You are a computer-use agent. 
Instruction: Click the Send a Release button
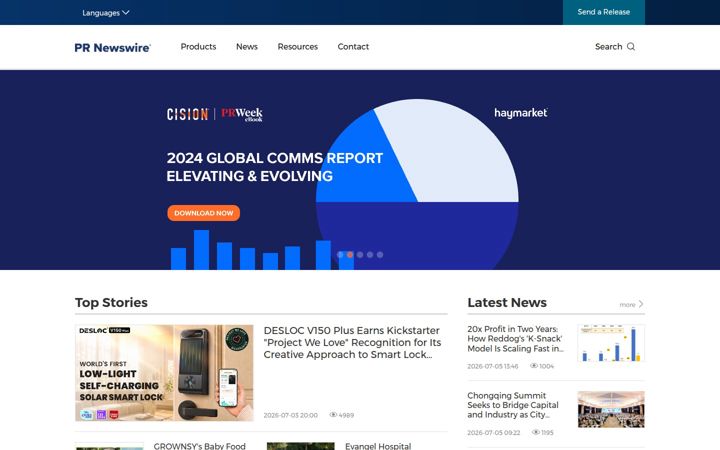pos(603,12)
